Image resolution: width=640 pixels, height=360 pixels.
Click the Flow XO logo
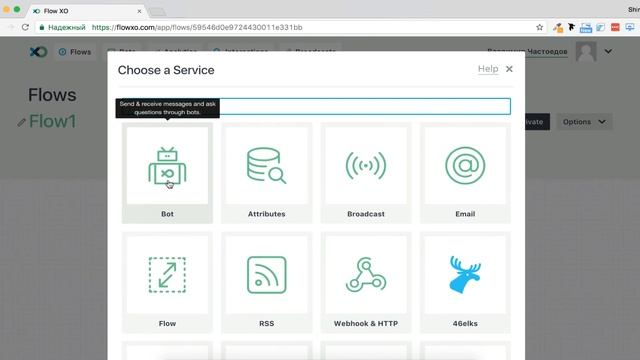click(38, 52)
